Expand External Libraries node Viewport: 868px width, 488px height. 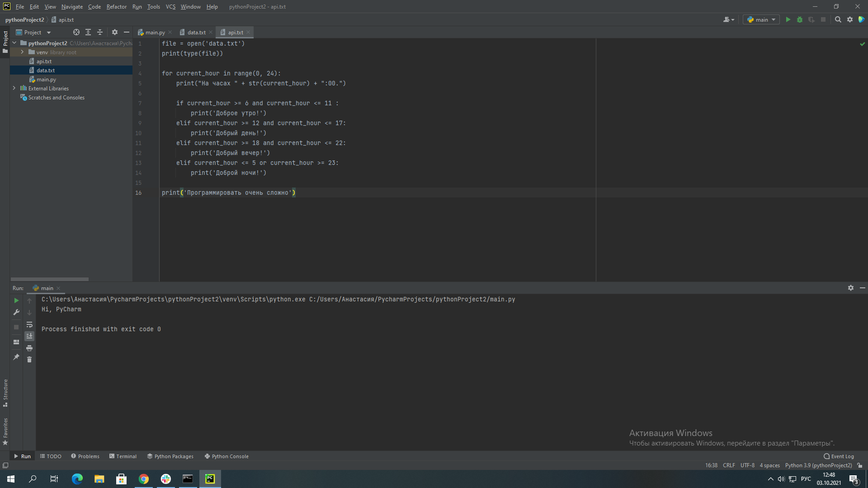[x=14, y=88]
